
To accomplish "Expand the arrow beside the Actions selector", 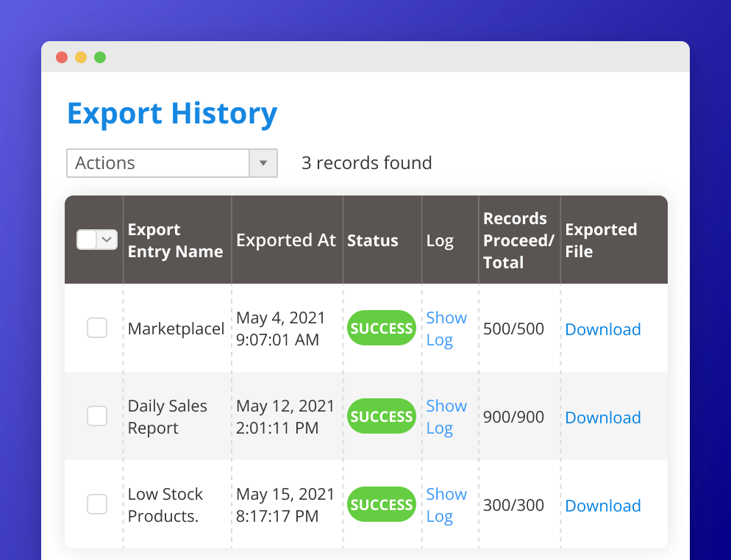I will (x=263, y=163).
